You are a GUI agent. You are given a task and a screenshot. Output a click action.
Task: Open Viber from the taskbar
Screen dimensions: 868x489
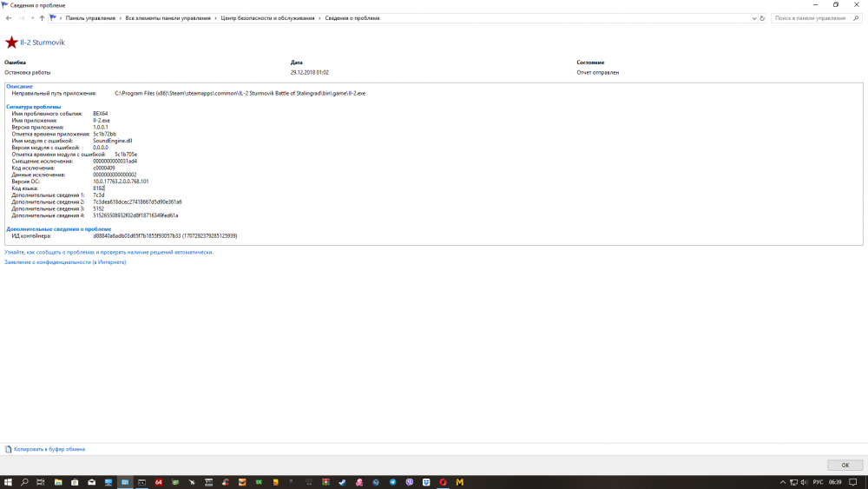coord(410,482)
